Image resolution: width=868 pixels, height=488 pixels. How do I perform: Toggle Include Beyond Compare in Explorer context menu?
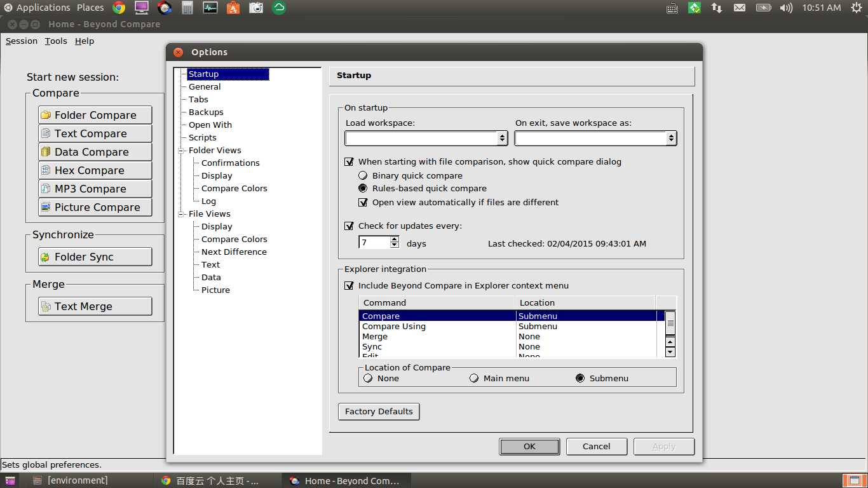point(349,286)
